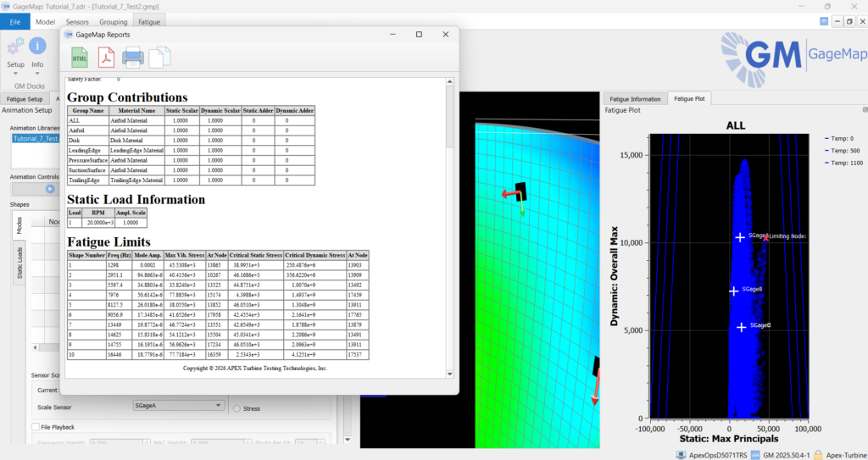868x460 pixels.
Task: Print the GageMap report
Action: 133,58
